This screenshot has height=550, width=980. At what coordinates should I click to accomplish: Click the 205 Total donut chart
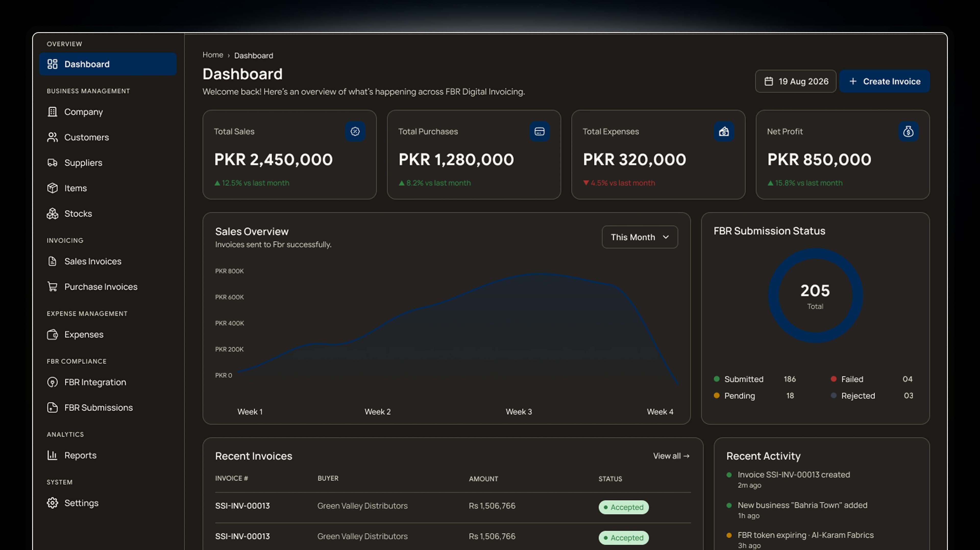tap(815, 296)
